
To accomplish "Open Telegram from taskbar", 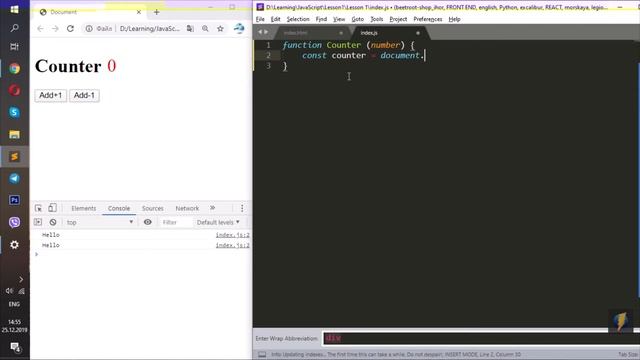I will (14, 178).
